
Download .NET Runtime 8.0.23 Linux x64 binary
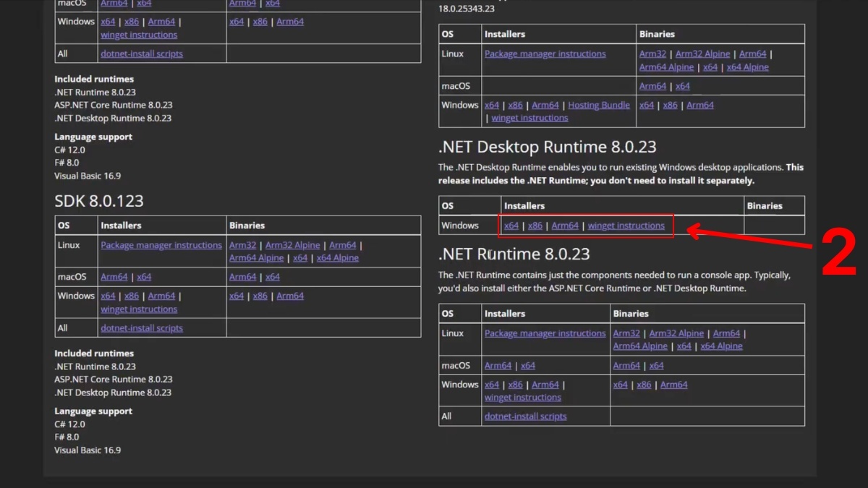tap(684, 346)
